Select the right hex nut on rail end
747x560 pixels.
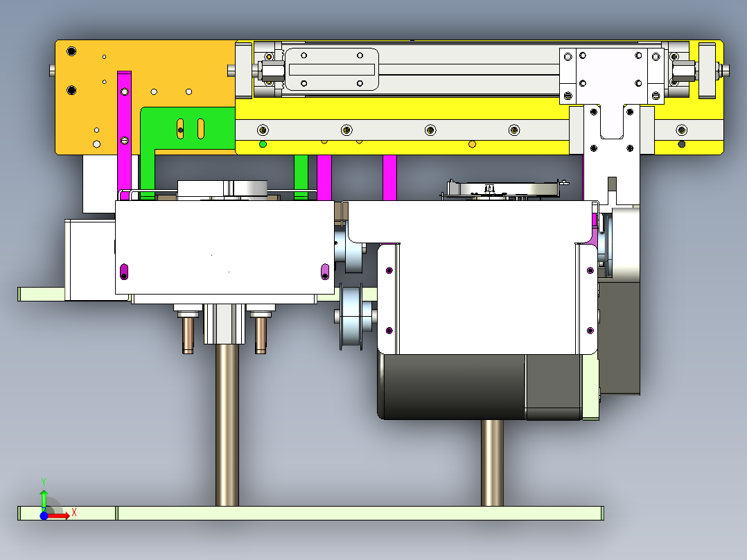coord(684,71)
